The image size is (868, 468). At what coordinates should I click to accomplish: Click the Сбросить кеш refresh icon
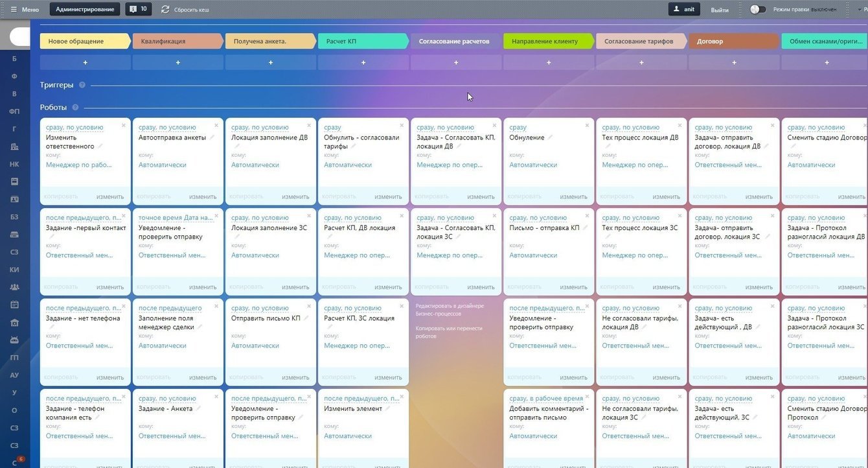pyautogui.click(x=165, y=9)
